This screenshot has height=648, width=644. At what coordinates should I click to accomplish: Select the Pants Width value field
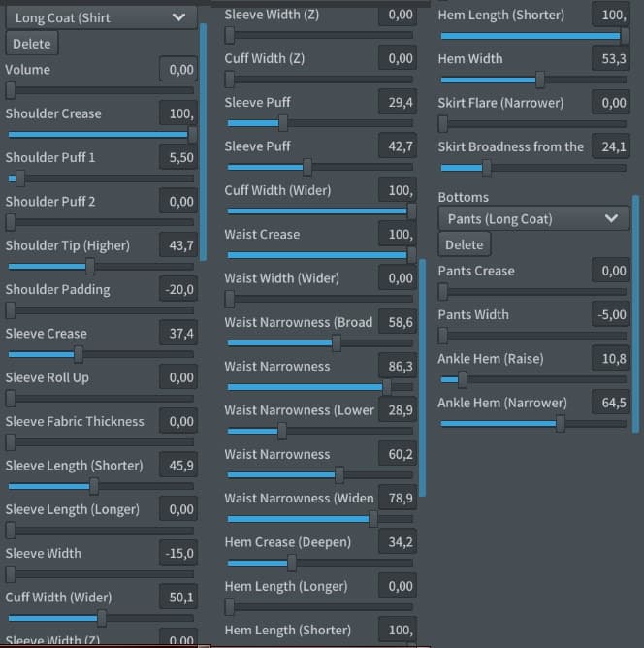click(610, 314)
